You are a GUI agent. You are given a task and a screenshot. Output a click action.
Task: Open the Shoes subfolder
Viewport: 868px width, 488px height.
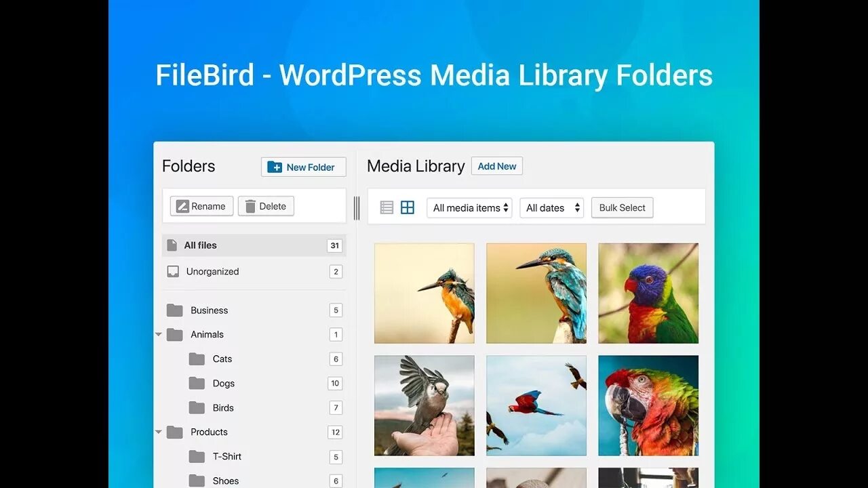[x=264, y=481]
